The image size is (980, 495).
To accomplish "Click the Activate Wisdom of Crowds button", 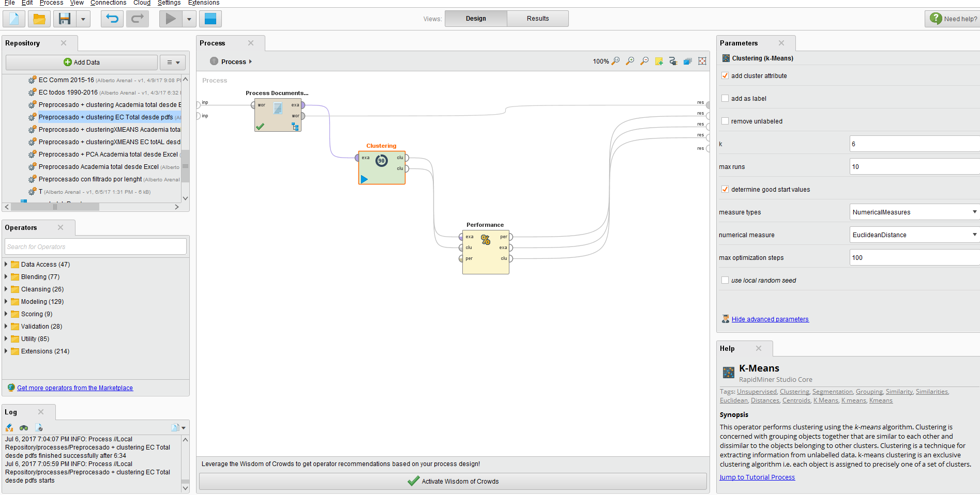I will pyautogui.click(x=454, y=481).
